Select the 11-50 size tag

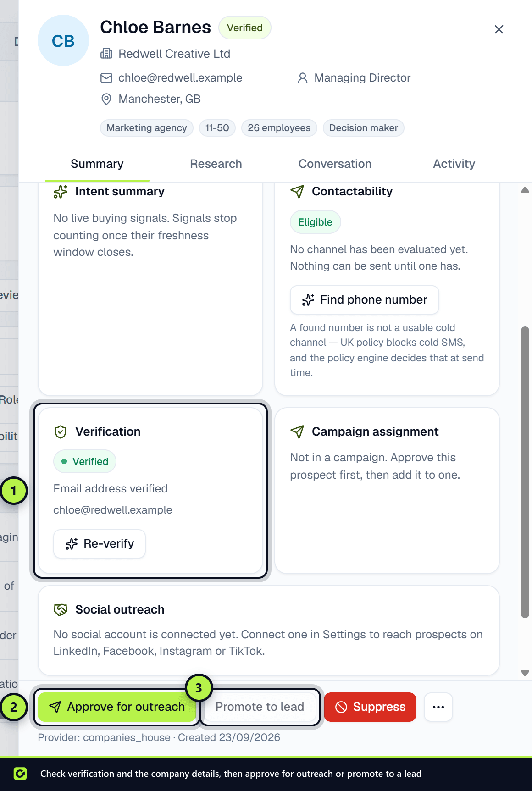217,128
